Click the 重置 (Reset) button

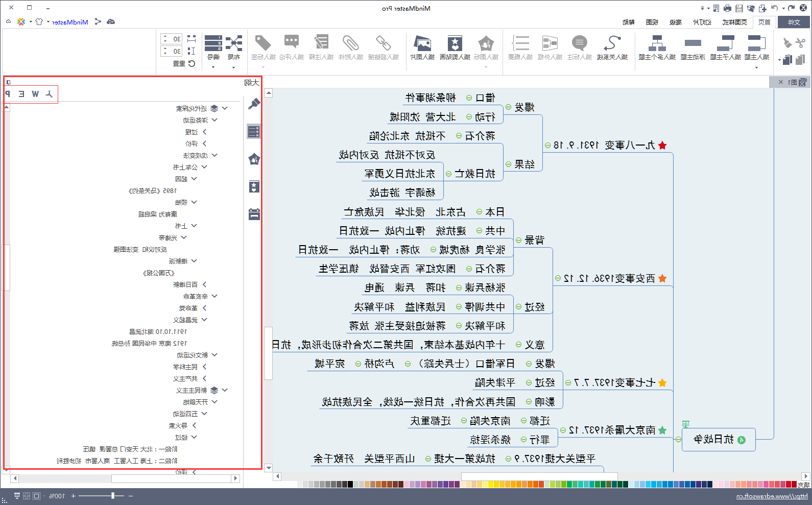184,63
